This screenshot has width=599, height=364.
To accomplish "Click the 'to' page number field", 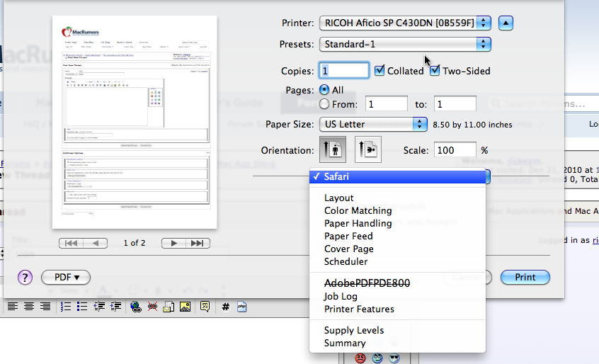I will 455,104.
